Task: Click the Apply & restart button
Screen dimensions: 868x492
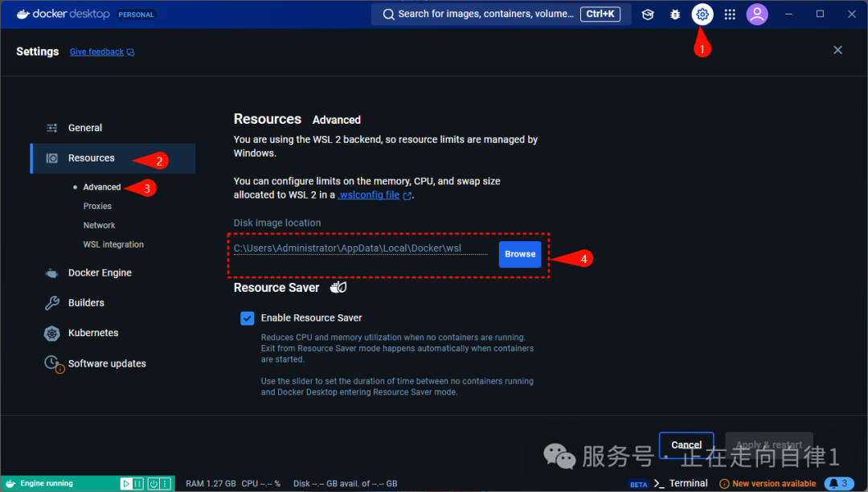Action: pos(769,445)
